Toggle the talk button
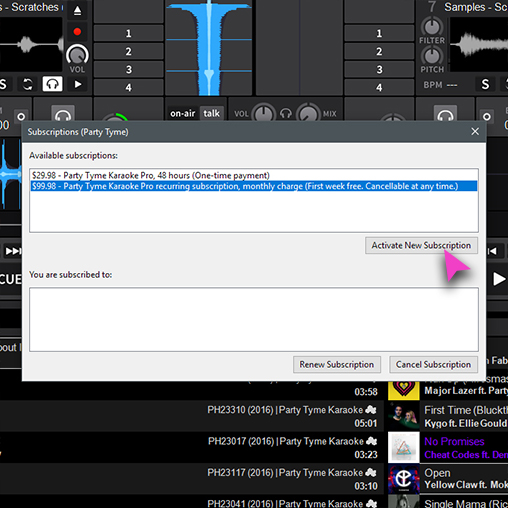 tap(212, 113)
